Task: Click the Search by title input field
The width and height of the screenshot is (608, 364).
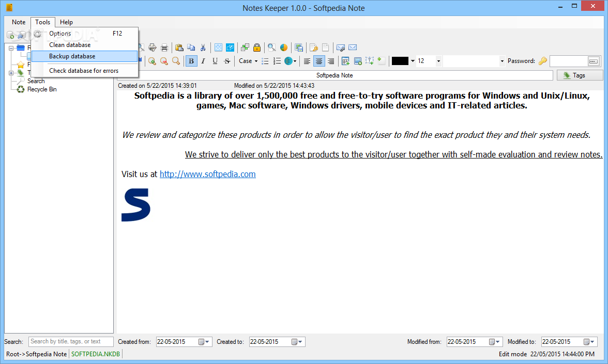Action: [71, 342]
